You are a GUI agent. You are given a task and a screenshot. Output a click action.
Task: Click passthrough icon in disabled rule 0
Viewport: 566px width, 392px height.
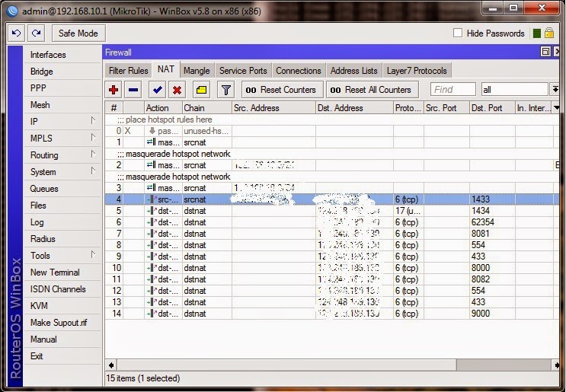(152, 131)
